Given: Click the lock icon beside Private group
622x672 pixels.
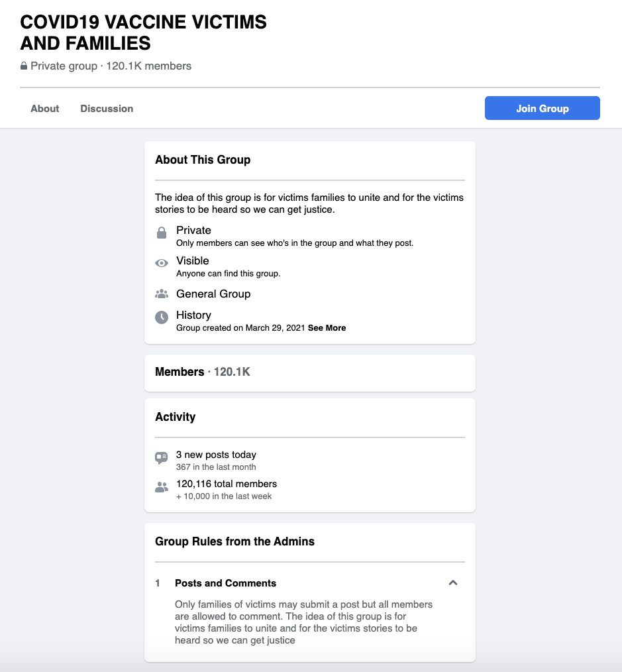Looking at the screenshot, I should click(24, 66).
